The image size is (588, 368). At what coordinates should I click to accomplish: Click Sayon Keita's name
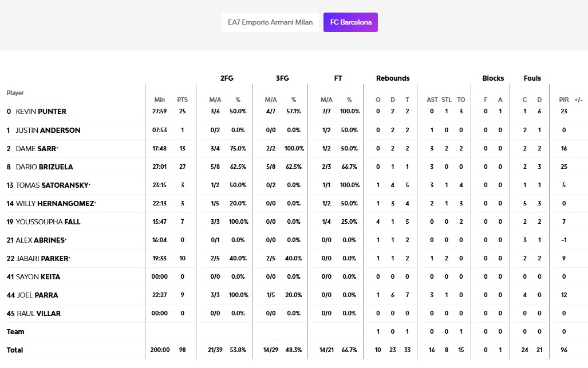pyautogui.click(x=38, y=276)
